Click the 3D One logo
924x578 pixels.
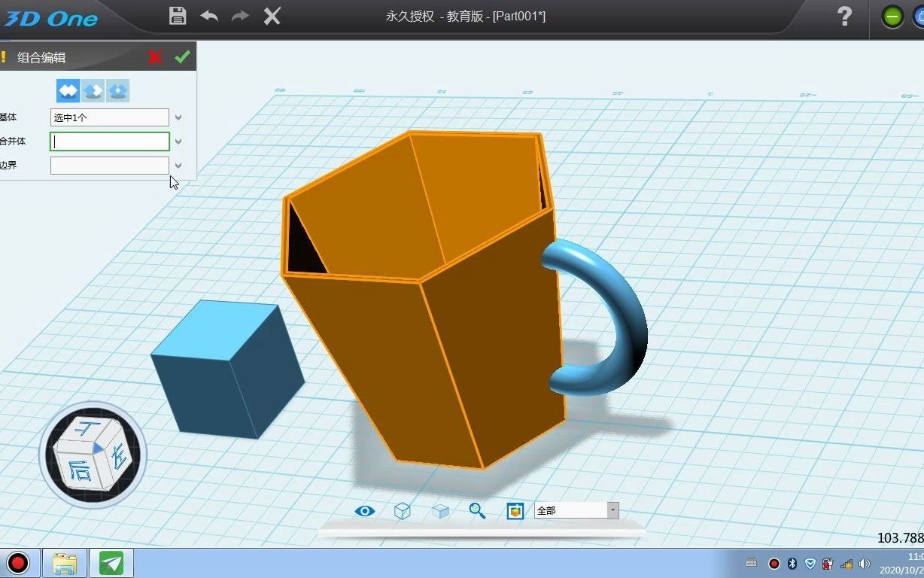pos(50,18)
